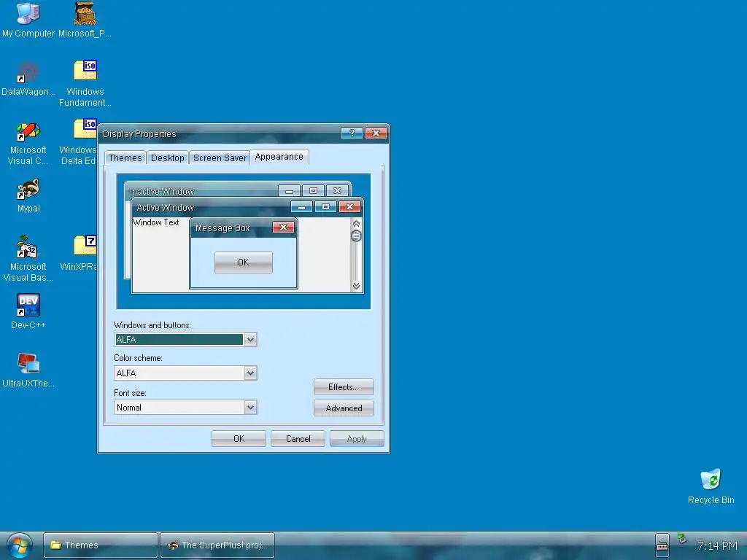Click the Window Text preview label

[156, 222]
